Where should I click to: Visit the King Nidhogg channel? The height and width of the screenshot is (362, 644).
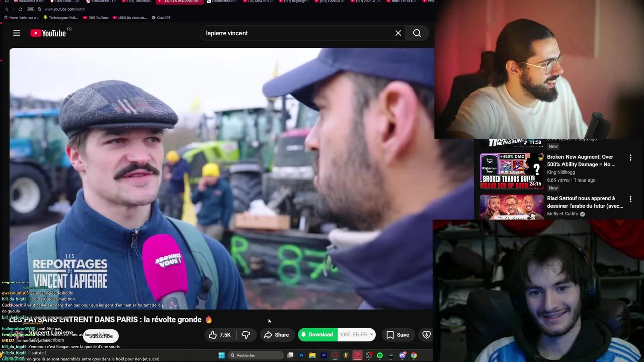560,172
